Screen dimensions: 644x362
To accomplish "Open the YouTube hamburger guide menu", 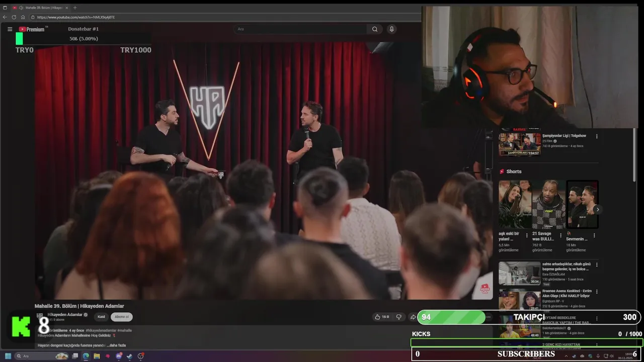I will click(x=10, y=29).
